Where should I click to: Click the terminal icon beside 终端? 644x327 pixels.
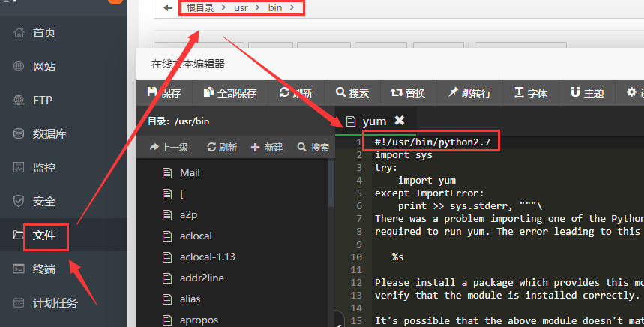19,268
